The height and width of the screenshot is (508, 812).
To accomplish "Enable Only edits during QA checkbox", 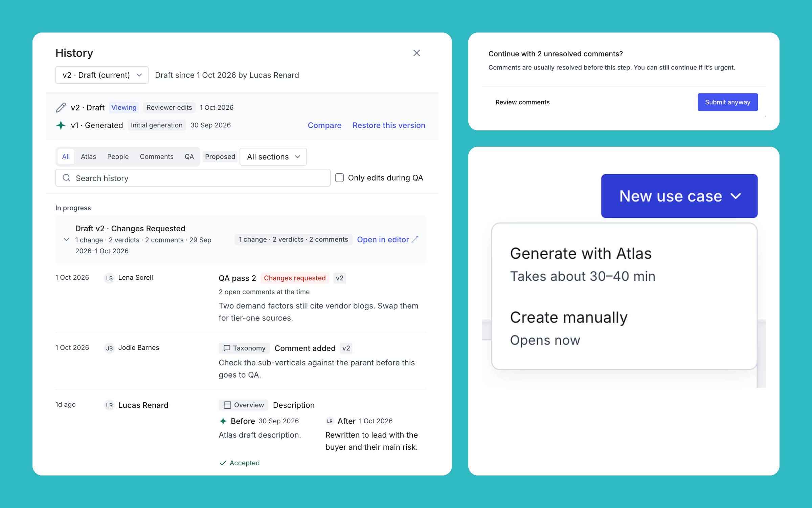I will click(339, 178).
